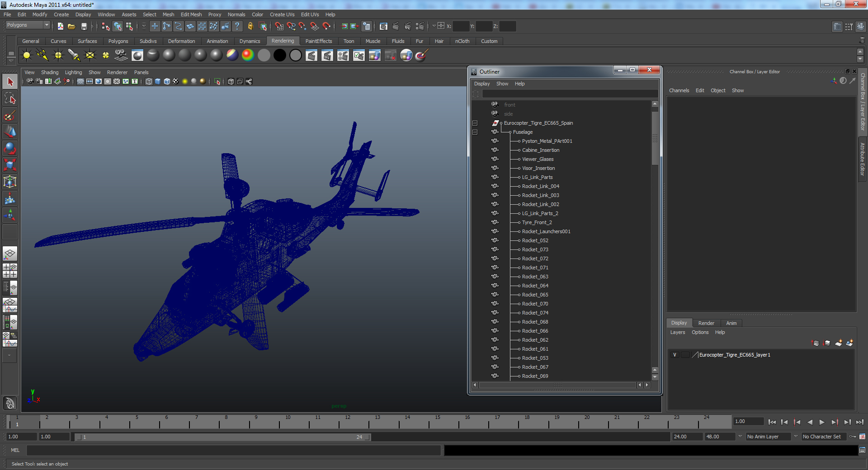Click Layers menu in Layer Editor
The width and height of the screenshot is (868, 470).
coord(677,332)
